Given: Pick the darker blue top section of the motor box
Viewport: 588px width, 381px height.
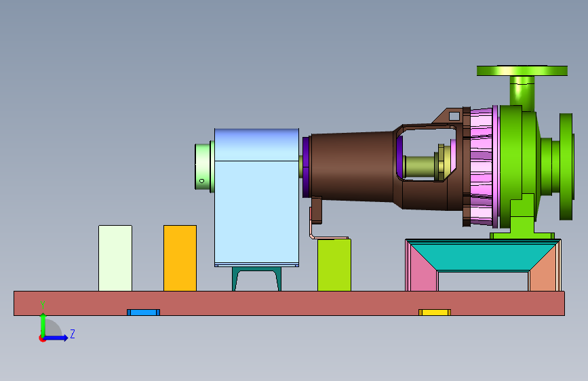Looking at the screenshot, I should pos(257,145).
